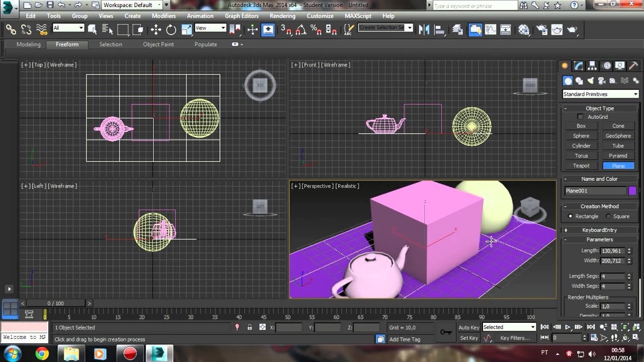Open the Select by Name list
Viewport: 644px width, 362px height.
tap(108, 30)
